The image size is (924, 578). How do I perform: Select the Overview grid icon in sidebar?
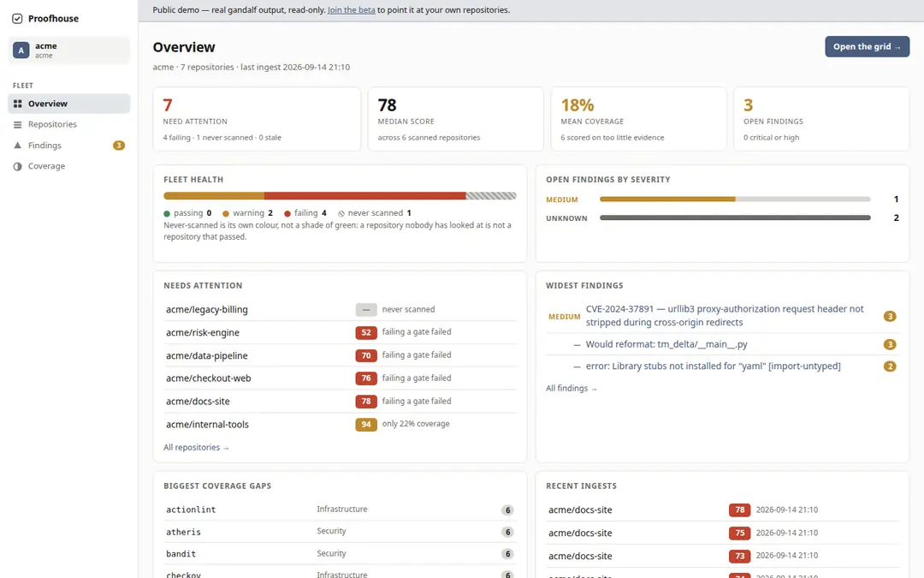[x=18, y=104]
